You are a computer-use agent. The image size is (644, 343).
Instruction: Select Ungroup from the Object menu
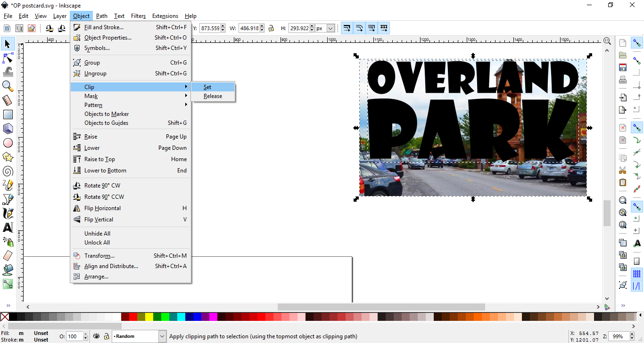point(131,73)
